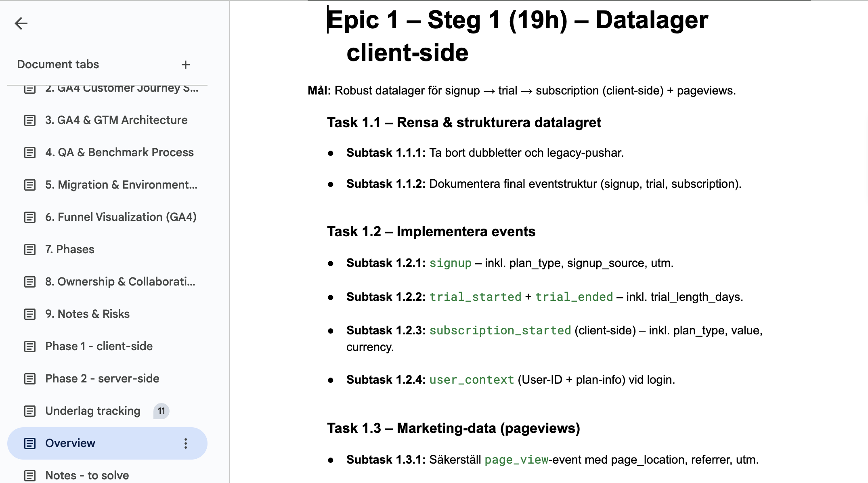Click the document icon beside Phase 2 - server-side
The image size is (868, 483).
click(x=30, y=378)
